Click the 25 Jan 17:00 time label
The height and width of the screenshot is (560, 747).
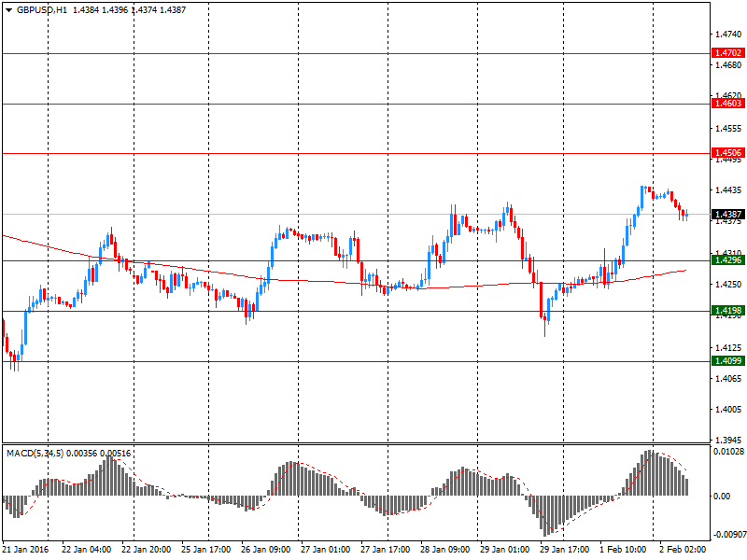pyautogui.click(x=205, y=550)
